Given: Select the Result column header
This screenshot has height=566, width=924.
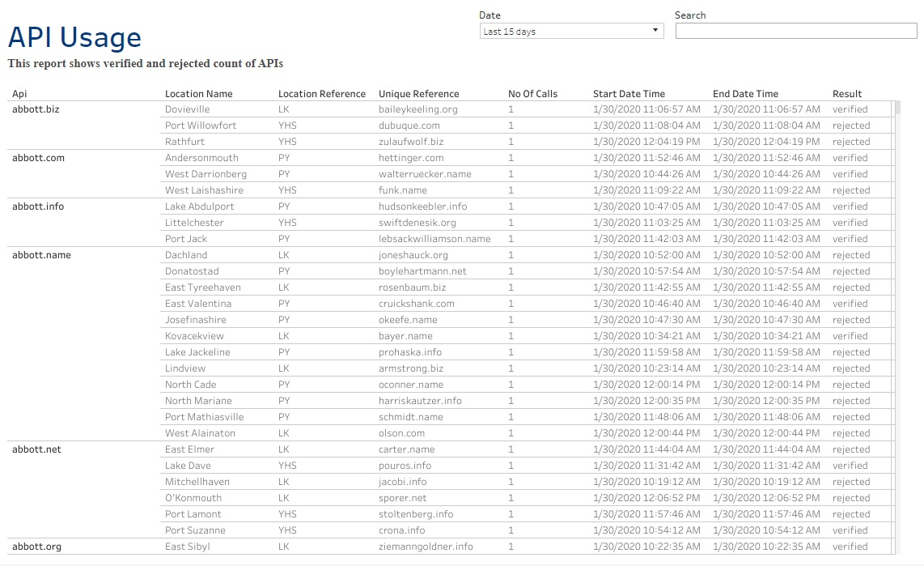Looking at the screenshot, I should 847,94.
